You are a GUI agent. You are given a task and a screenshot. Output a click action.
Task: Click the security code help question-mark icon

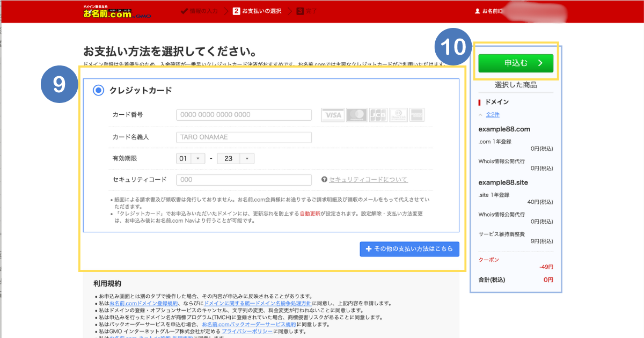324,180
